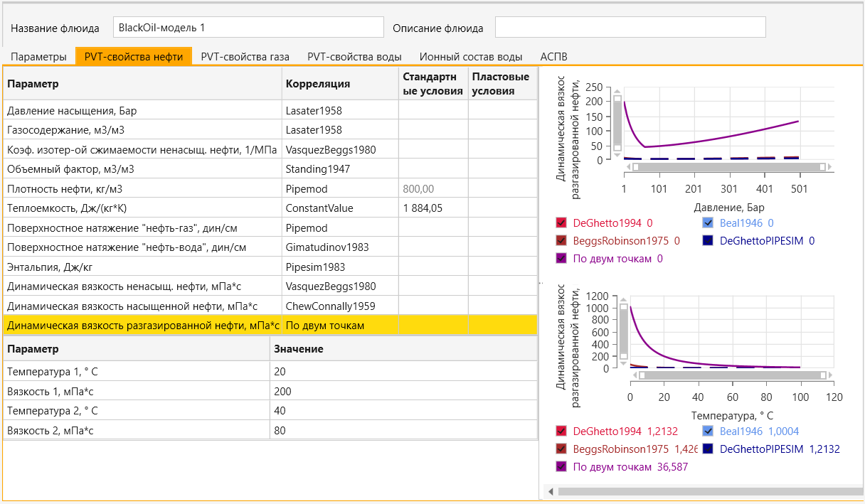
Task: Toggle DeGhettoPIPESIM checkbox in temperature chart legend
Action: pyautogui.click(x=708, y=449)
